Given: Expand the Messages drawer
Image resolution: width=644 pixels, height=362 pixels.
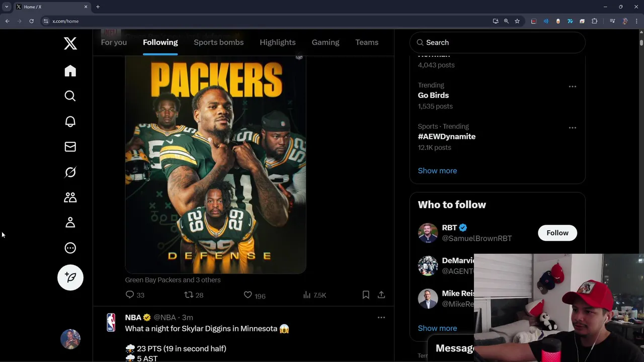Looking at the screenshot, I should click(x=455, y=348).
